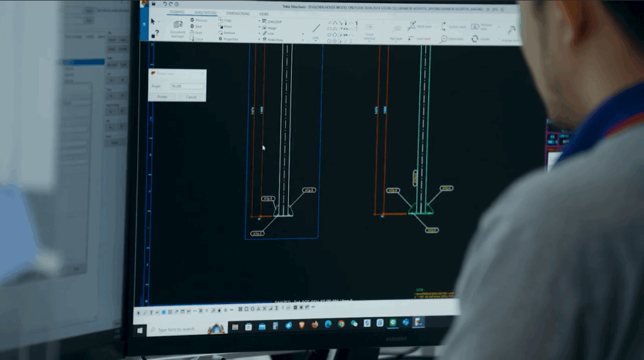Open the Windows Start menu
644x360 pixels.
coord(141,329)
